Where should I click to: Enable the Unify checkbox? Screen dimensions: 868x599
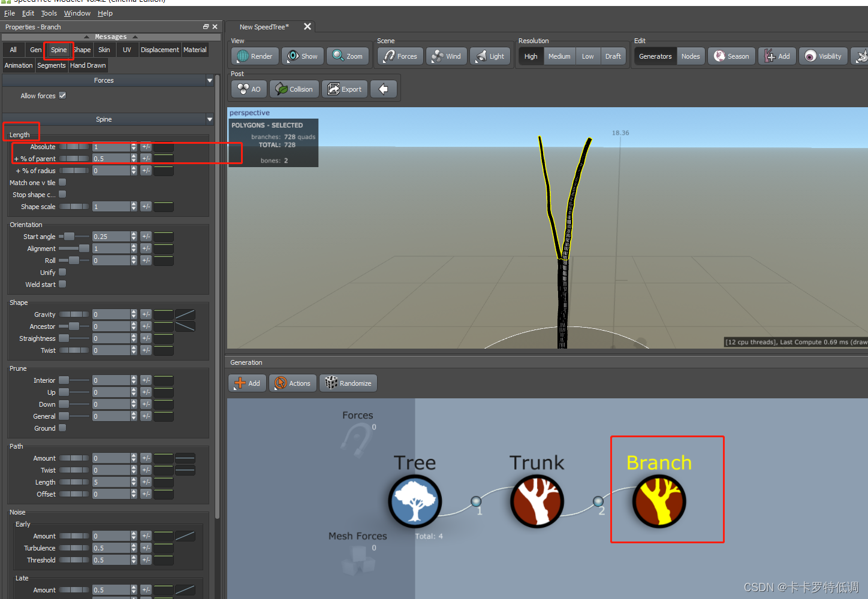(62, 272)
